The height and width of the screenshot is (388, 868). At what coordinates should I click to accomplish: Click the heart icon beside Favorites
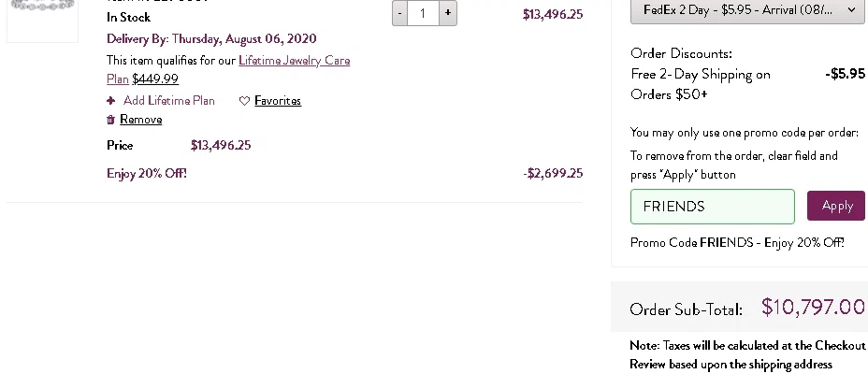pyautogui.click(x=244, y=101)
